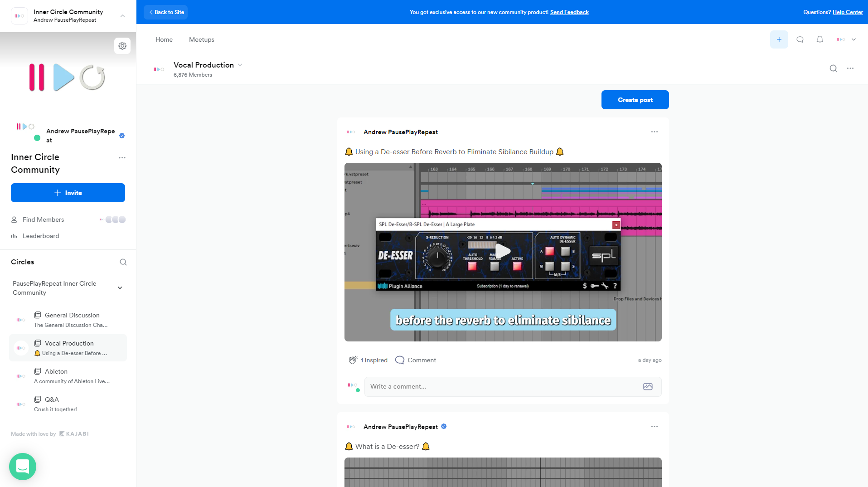Click 'Made with love by' footer text
868x487 pixels.
34,434
